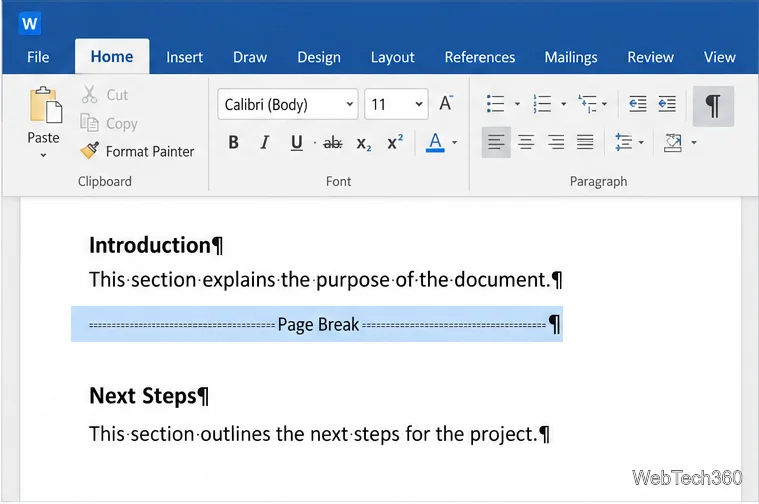This screenshot has height=504, width=759.
Task: Toggle Show/Hide paragraph marks
Action: click(x=713, y=106)
